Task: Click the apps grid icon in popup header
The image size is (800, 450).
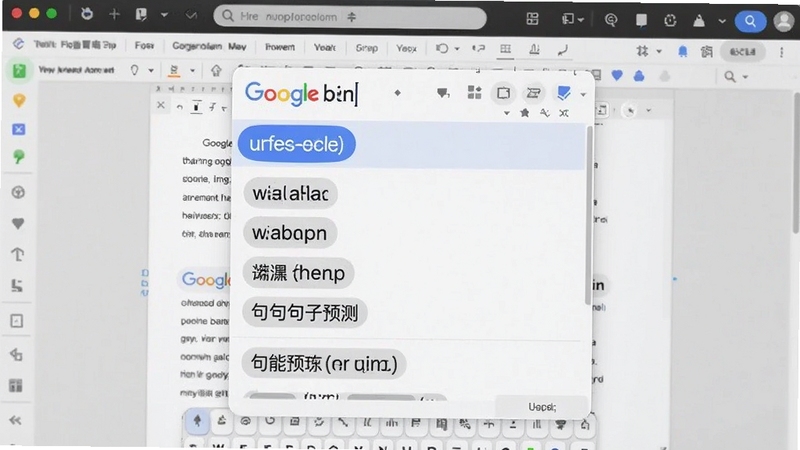Action: pos(474,93)
